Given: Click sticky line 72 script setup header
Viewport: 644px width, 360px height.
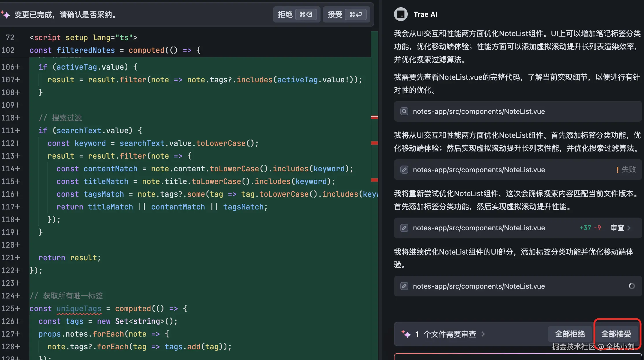Looking at the screenshot, I should pyautogui.click(x=83, y=38).
